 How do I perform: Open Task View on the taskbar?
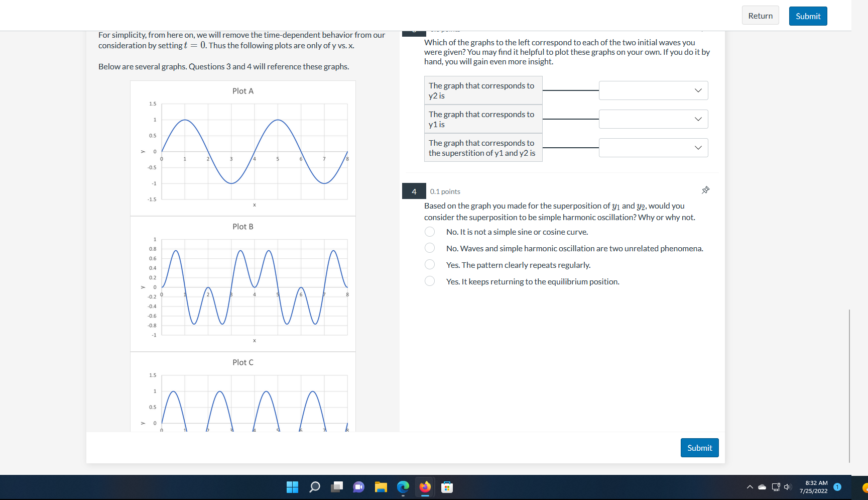tap(337, 487)
